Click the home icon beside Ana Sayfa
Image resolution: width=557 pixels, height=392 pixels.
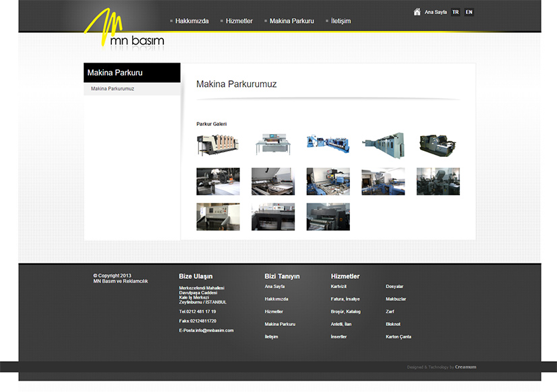click(417, 12)
